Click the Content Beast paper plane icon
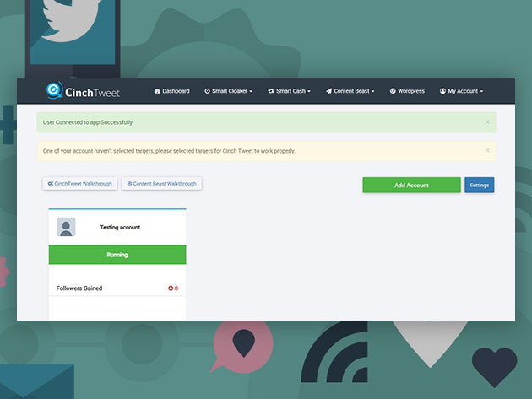The image size is (532, 399). tap(328, 91)
